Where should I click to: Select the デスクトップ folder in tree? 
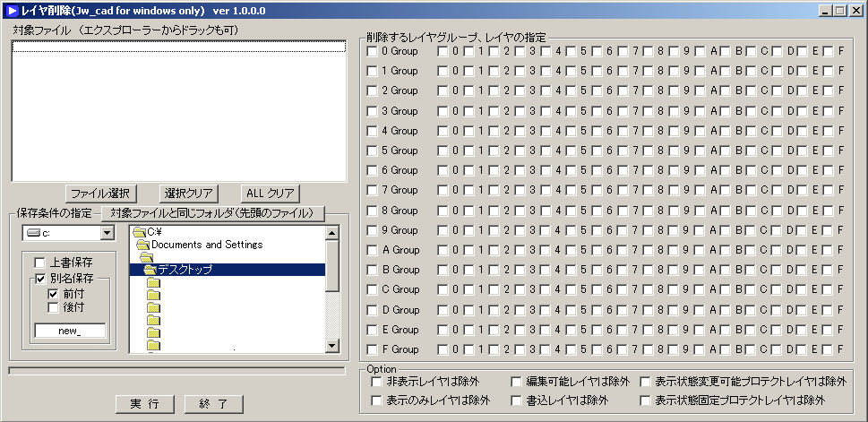pyautogui.click(x=185, y=269)
